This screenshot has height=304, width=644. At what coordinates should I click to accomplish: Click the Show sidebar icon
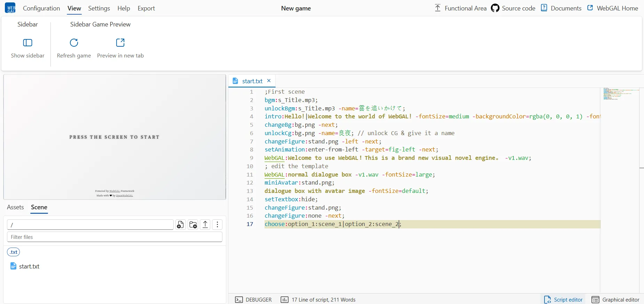[x=28, y=43]
